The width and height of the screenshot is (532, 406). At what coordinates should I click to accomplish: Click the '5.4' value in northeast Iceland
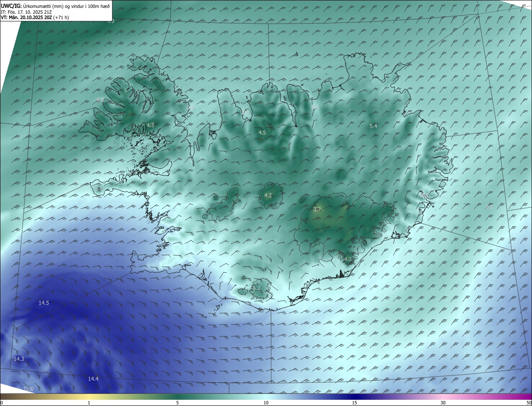(373, 126)
